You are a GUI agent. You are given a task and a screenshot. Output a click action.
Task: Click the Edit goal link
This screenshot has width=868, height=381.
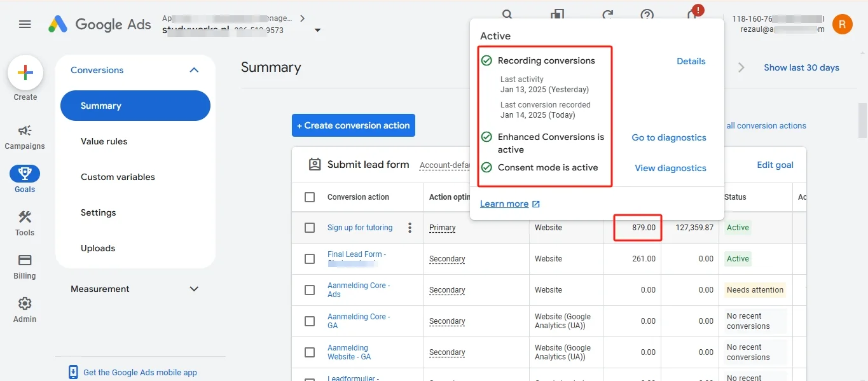775,165
